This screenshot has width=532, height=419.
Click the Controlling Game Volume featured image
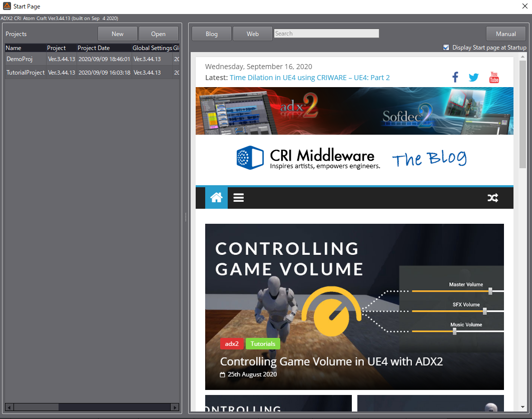point(354,307)
